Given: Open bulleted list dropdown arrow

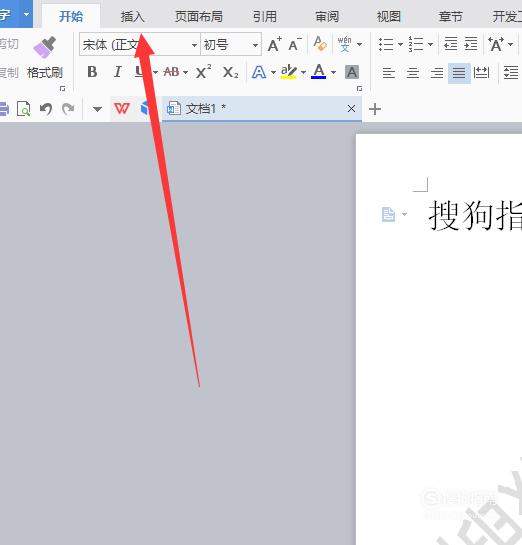Looking at the screenshot, I should click(x=400, y=44).
